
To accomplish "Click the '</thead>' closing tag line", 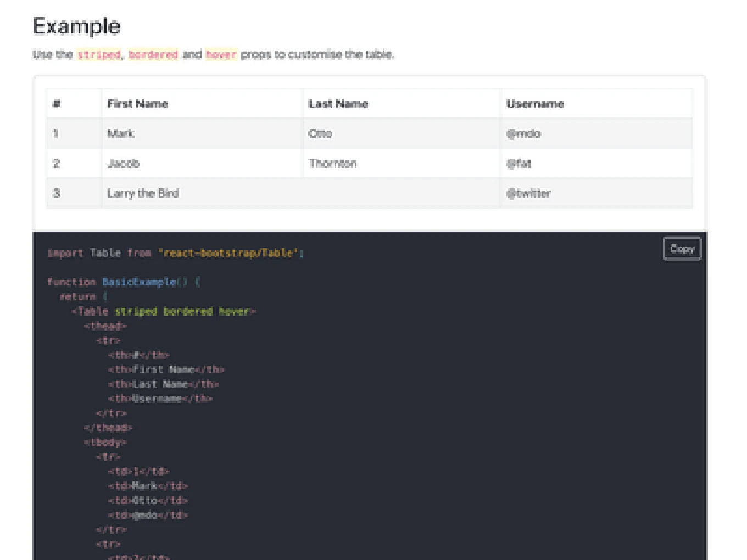I will 108,428.
